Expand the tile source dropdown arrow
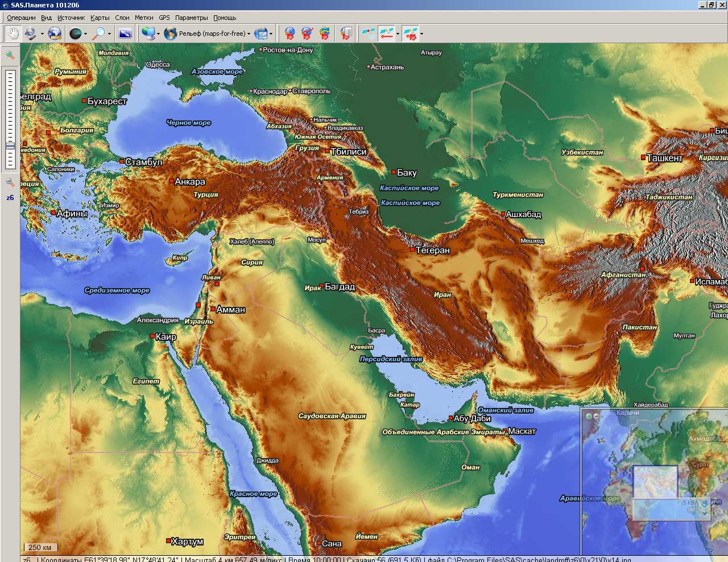The image size is (728, 562). [x=85, y=34]
